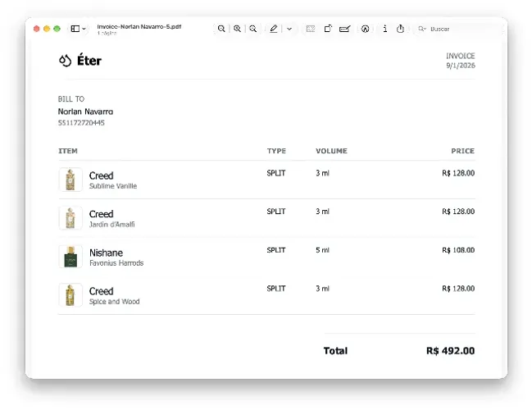532x410 pixels.
Task: Click the Total label
Action: pos(335,351)
